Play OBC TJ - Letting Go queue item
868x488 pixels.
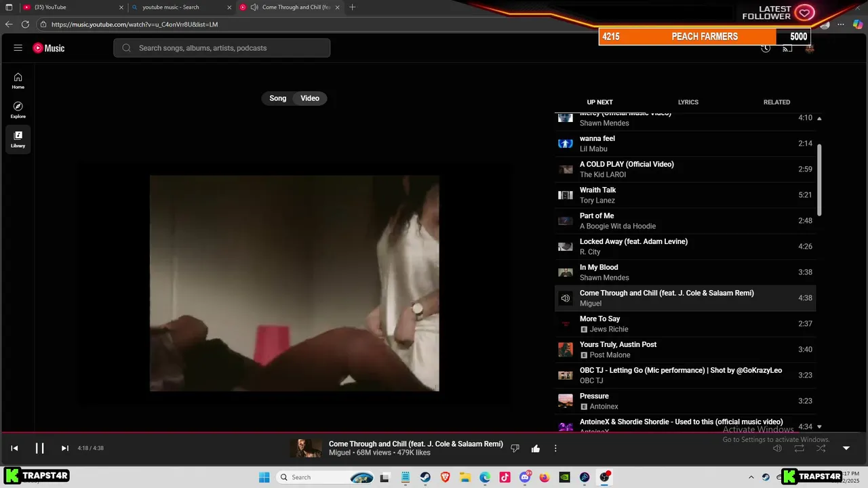pyautogui.click(x=685, y=375)
